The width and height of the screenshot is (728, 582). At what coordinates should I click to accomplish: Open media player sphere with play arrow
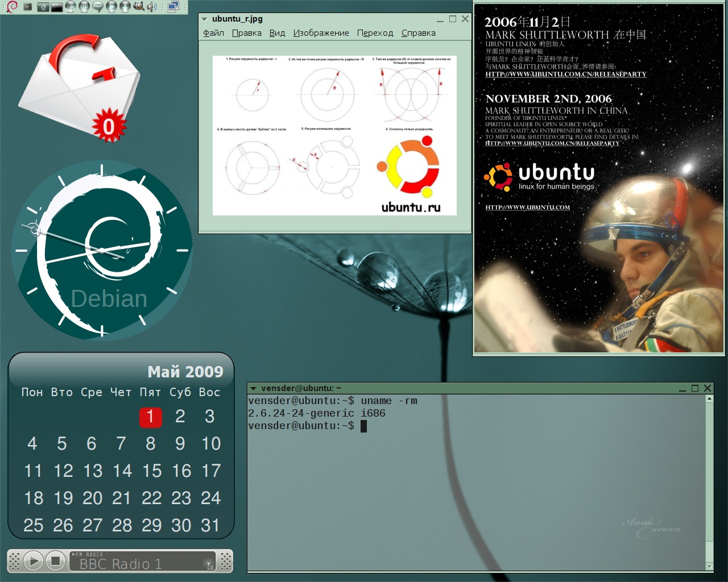click(x=111, y=7)
